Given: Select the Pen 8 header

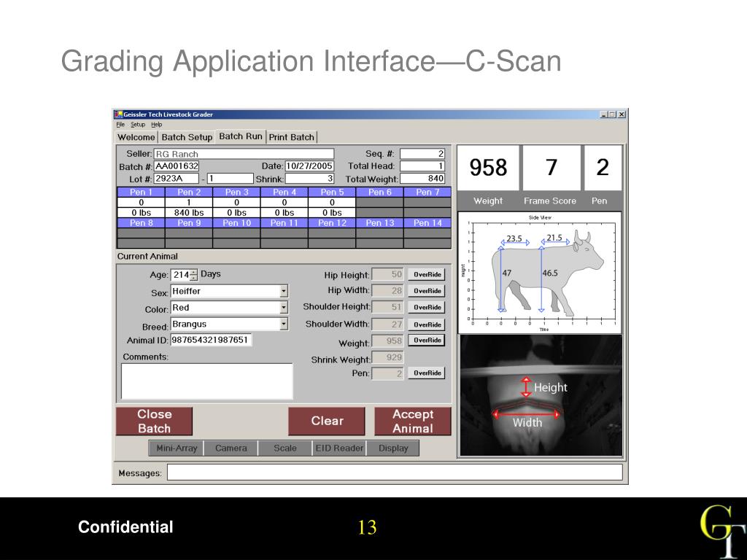Looking at the screenshot, I should click(141, 223).
